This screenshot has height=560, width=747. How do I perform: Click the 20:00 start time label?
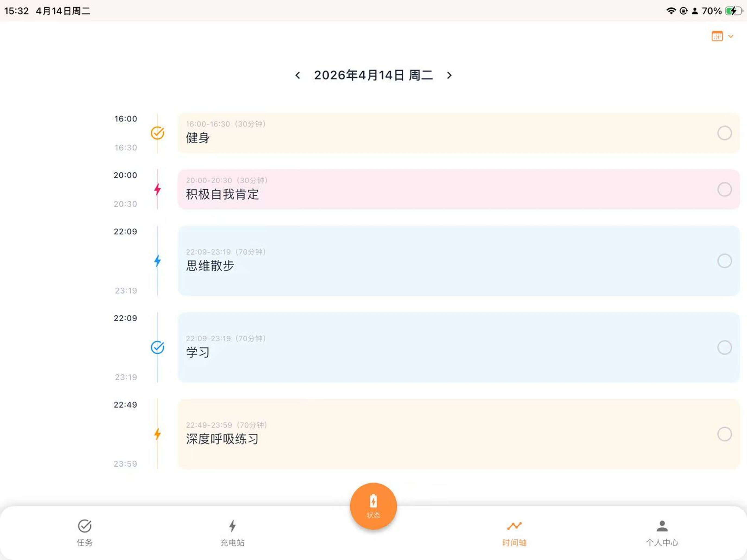(x=125, y=175)
